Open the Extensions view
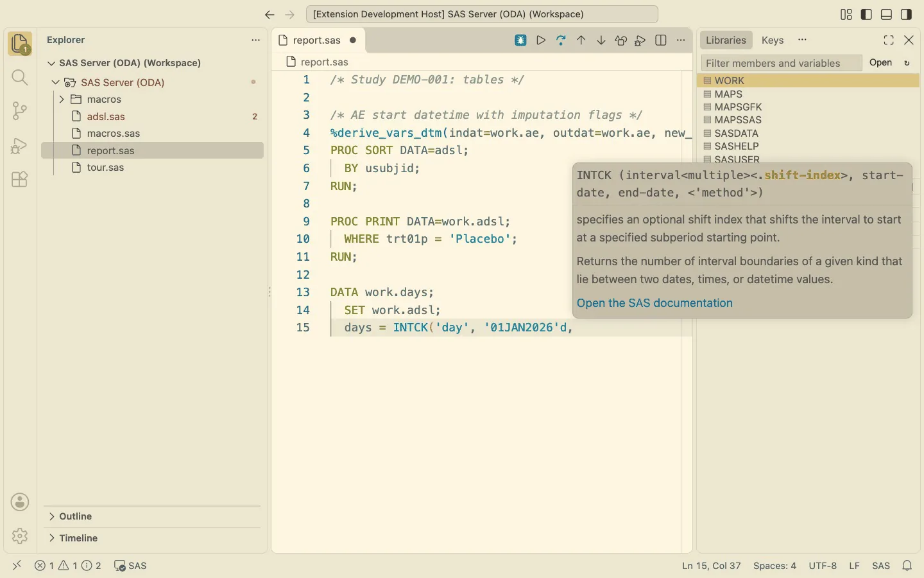 [x=20, y=179]
